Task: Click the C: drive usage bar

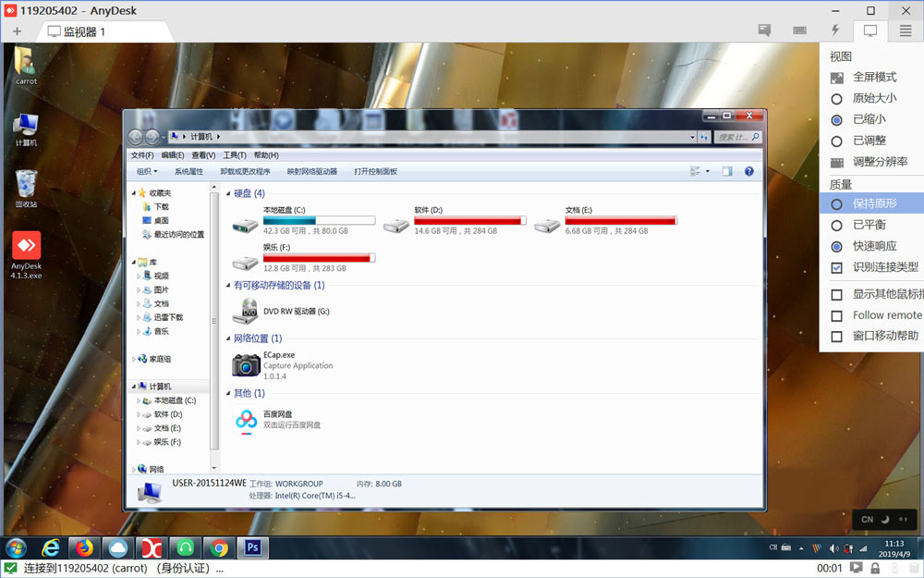Action: (317, 220)
